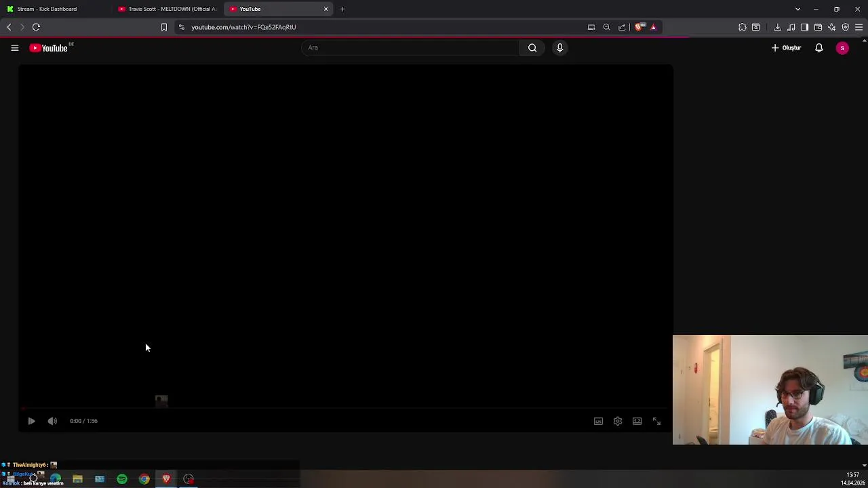
Task: Open a new browser tab
Action: [342, 9]
